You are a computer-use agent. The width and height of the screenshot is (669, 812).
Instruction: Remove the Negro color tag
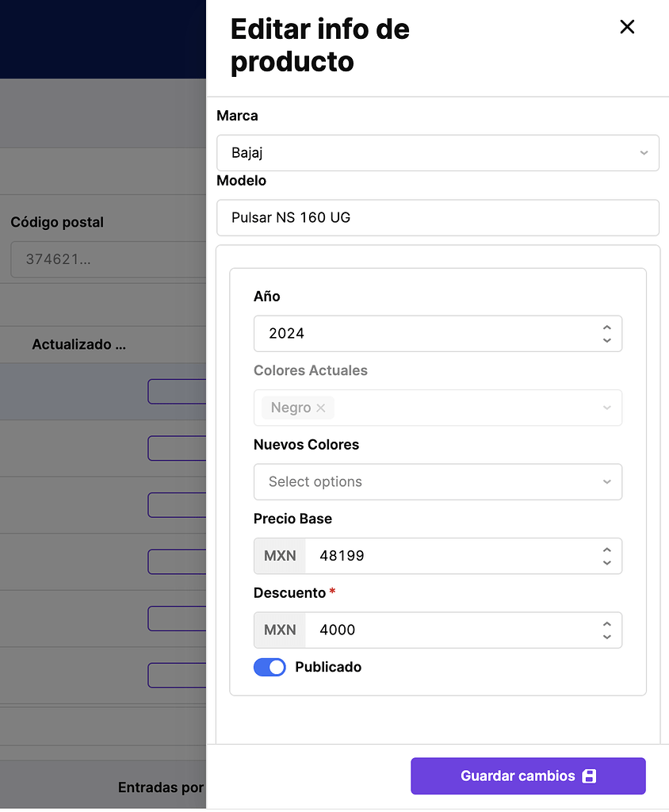click(321, 408)
